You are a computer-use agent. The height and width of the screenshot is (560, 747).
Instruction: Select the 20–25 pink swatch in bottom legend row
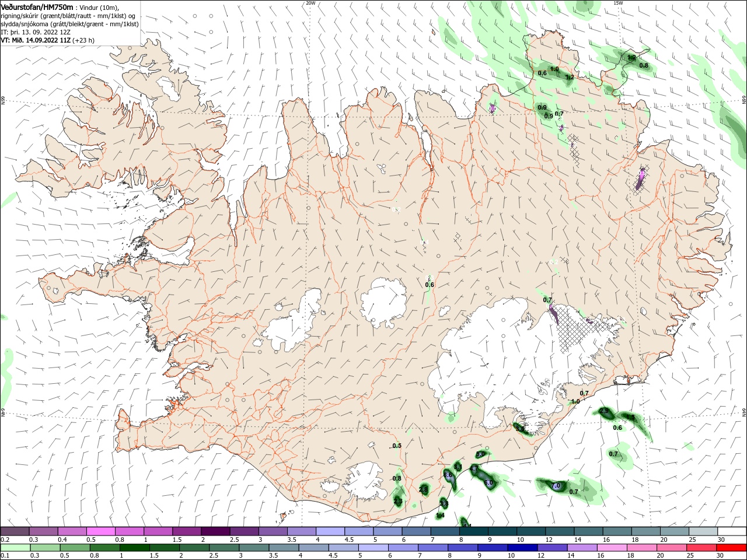point(672,548)
